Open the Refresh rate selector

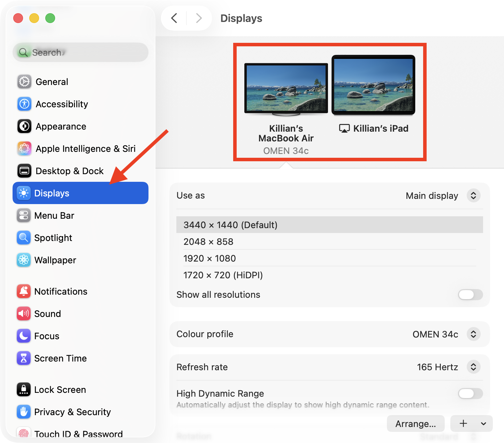click(x=473, y=367)
